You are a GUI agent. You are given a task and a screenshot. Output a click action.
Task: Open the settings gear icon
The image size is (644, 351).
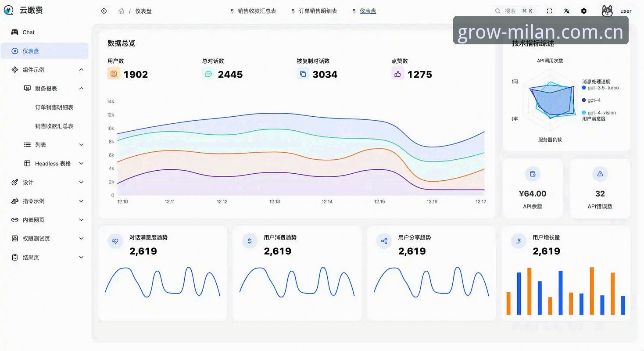coord(583,11)
